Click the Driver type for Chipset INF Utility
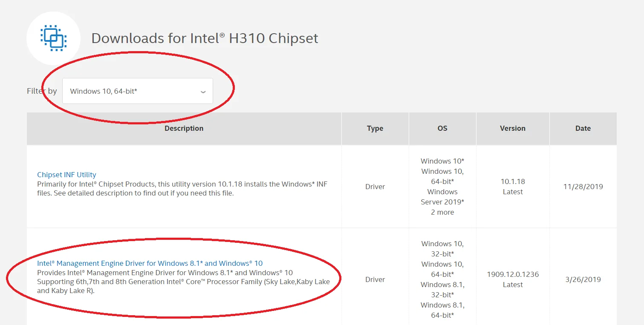The image size is (644, 325). point(375,187)
